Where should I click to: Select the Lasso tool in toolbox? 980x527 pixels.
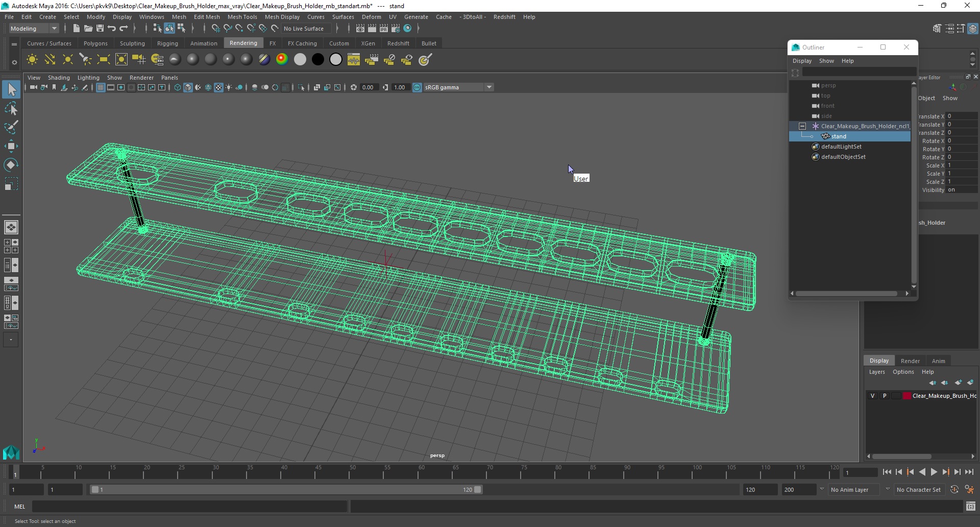point(11,109)
